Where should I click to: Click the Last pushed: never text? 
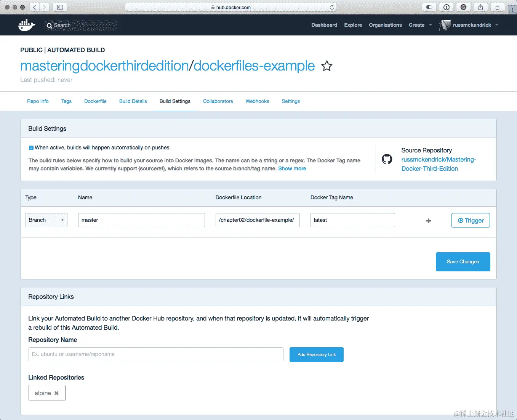click(46, 80)
